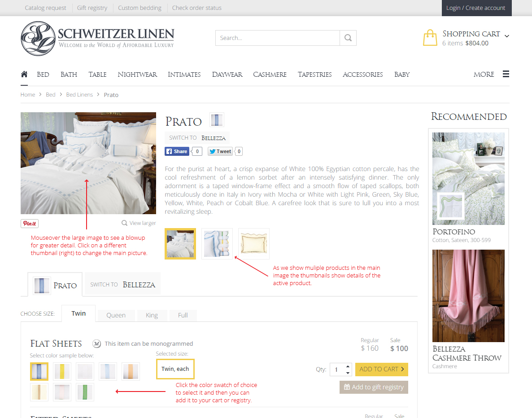The height and width of the screenshot is (418, 532).
Task: Click the search magnifier icon
Action: click(348, 38)
